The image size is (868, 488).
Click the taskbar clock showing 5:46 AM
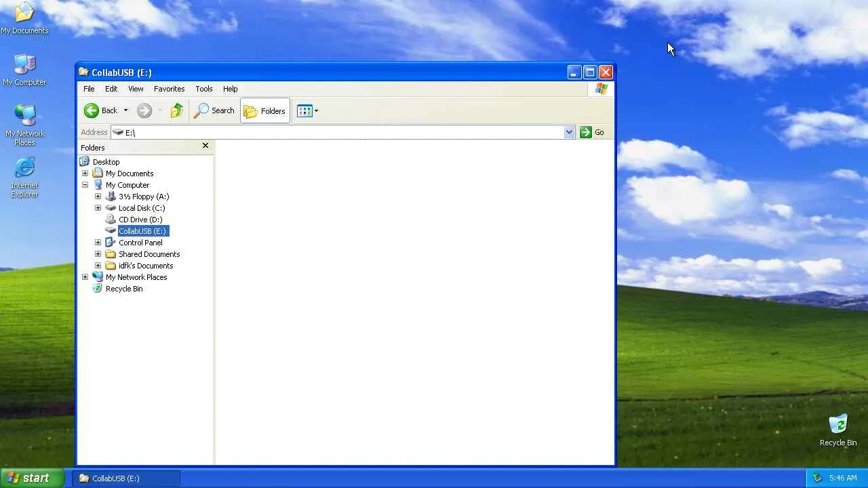pyautogui.click(x=843, y=478)
